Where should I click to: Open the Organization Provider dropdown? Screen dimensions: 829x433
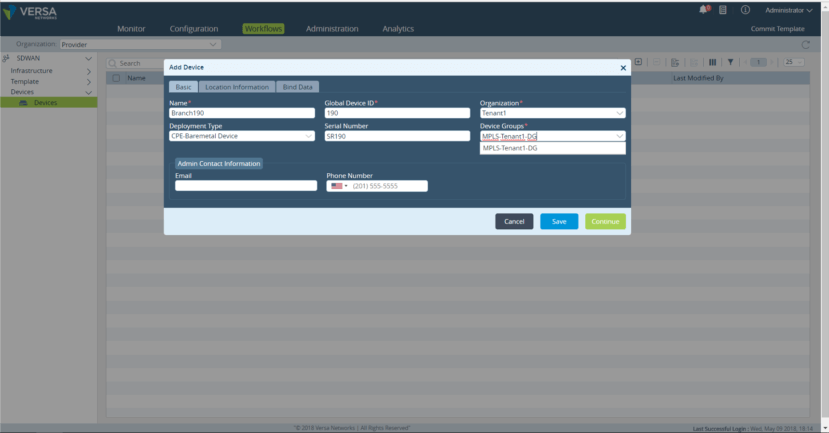tap(140, 44)
